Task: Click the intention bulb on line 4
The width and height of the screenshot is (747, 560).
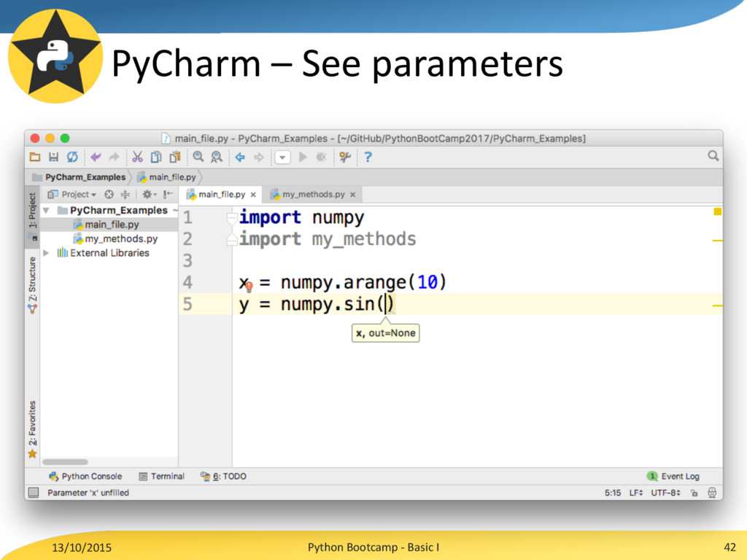Action: [x=249, y=287]
